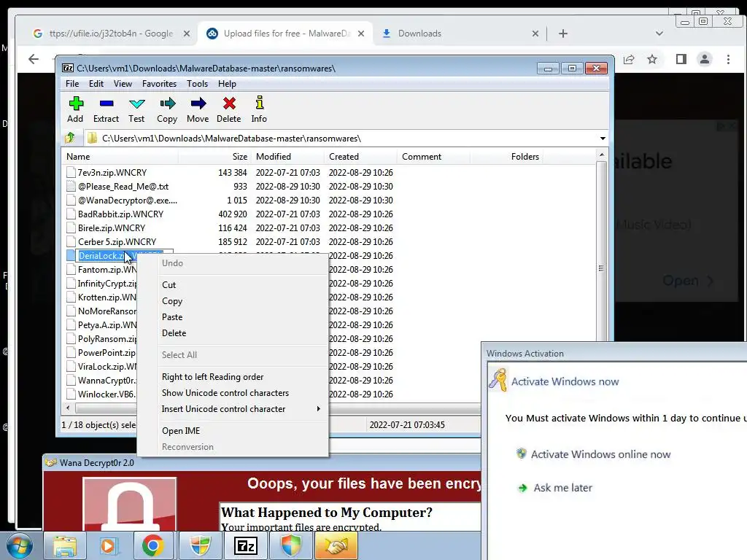Open the address path dropdown in 7-Zip
747x560 pixels.
click(x=603, y=139)
